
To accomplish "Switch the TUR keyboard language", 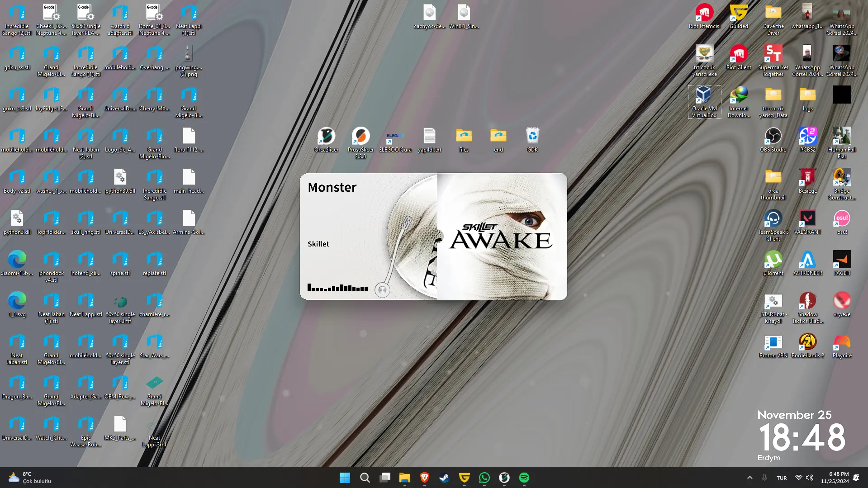I will pos(781,478).
